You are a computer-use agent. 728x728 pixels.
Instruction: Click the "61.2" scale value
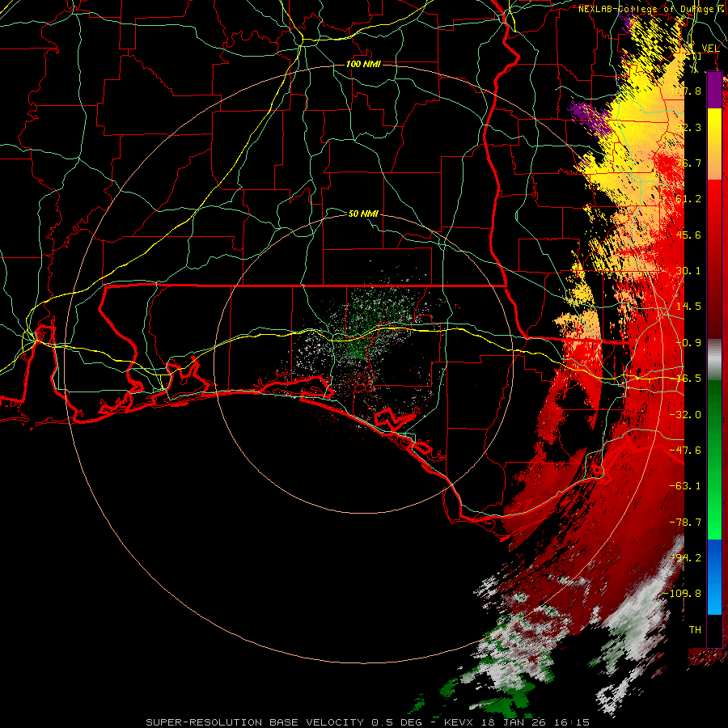[689, 199]
